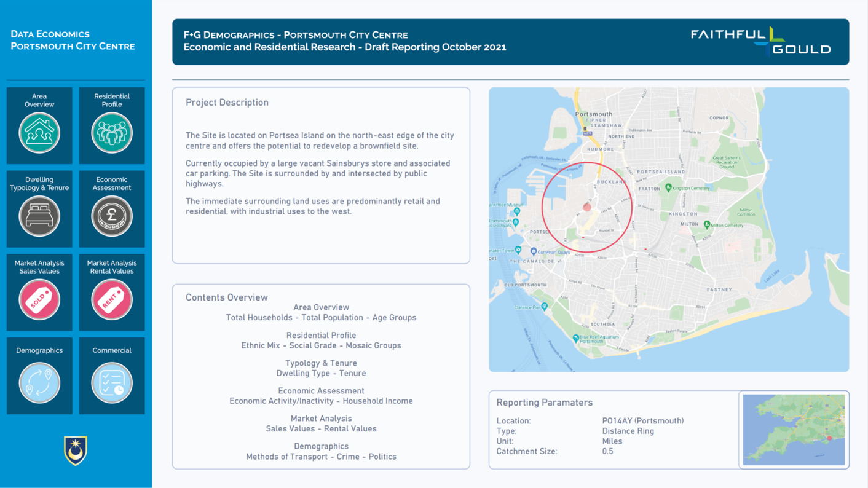Open Market Analysis Rental Values rent tag
Image resolution: width=868 pixels, height=488 pixels.
(x=112, y=299)
